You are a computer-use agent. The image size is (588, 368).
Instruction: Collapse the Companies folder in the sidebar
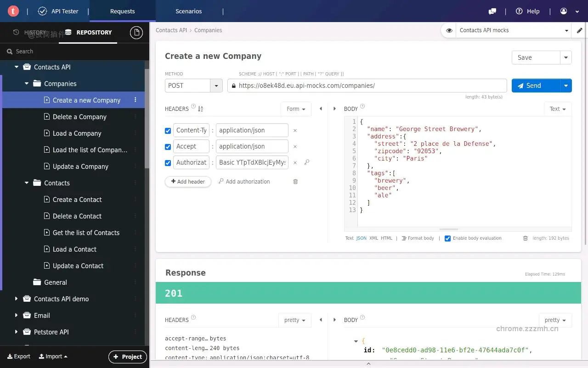point(26,84)
